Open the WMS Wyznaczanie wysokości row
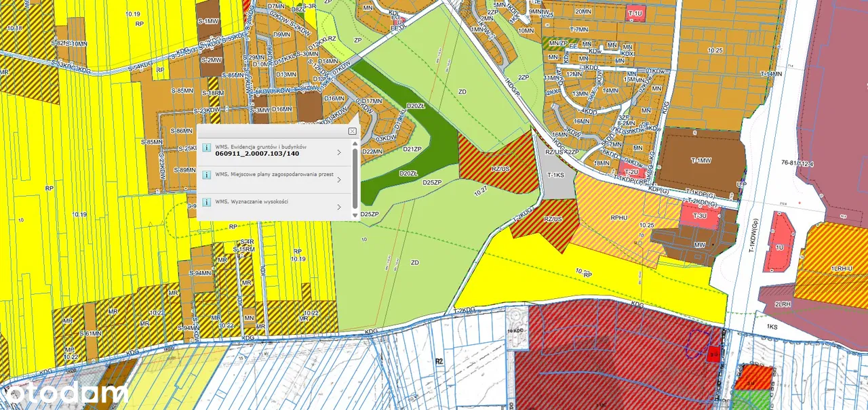The image size is (868, 410). [271, 202]
